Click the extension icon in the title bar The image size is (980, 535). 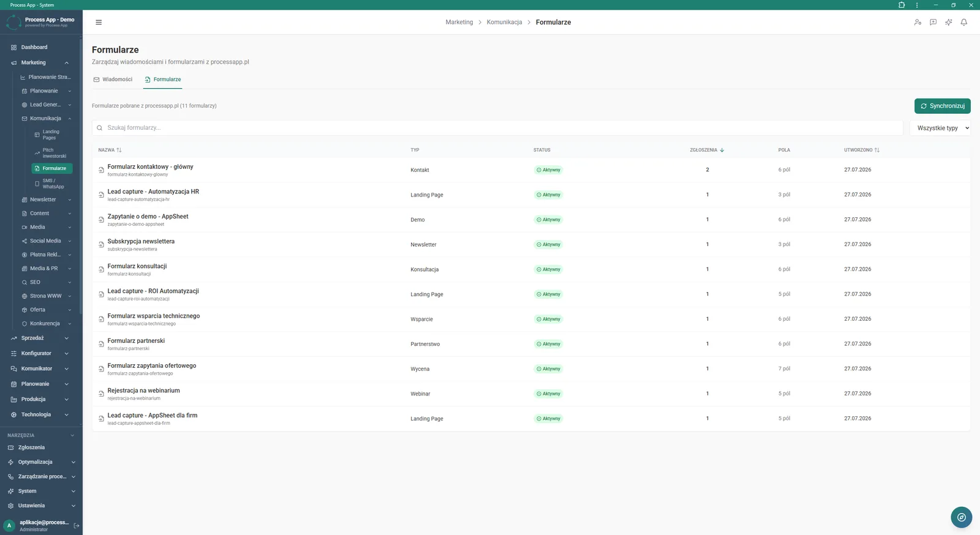click(902, 5)
